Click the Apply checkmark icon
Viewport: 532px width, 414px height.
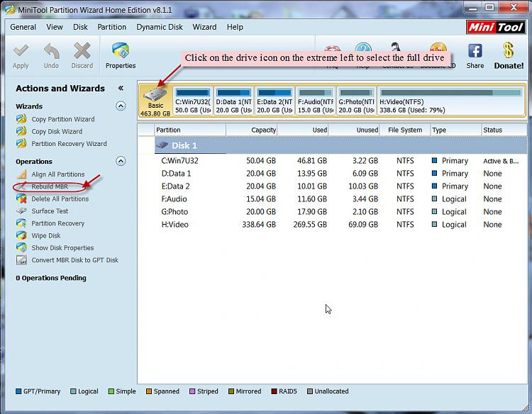pos(21,51)
